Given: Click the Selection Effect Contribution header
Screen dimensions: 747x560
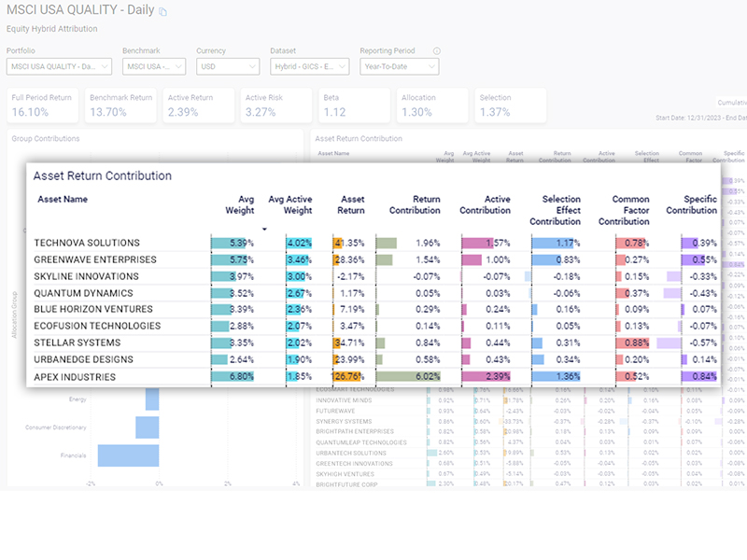Looking at the screenshot, I should 555,210.
